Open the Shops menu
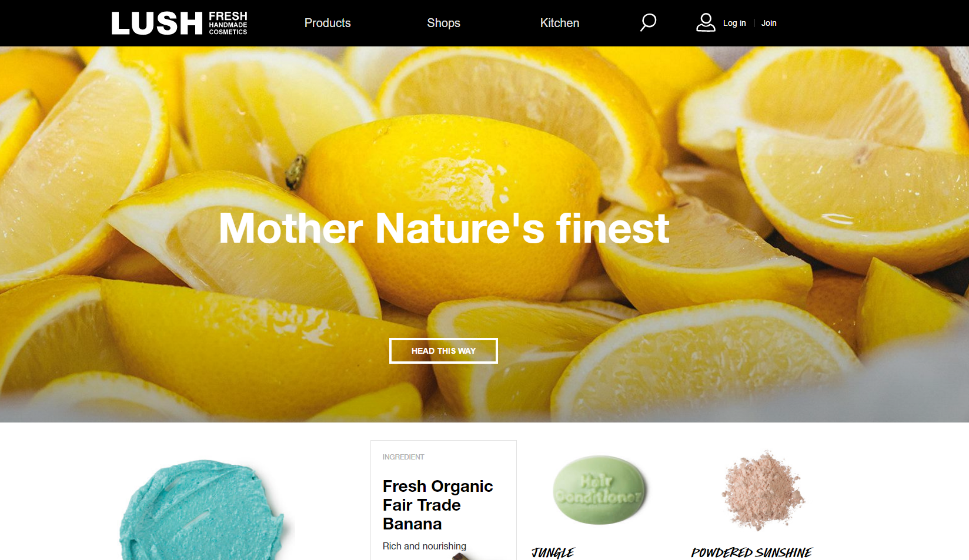The height and width of the screenshot is (560, 969). click(443, 23)
